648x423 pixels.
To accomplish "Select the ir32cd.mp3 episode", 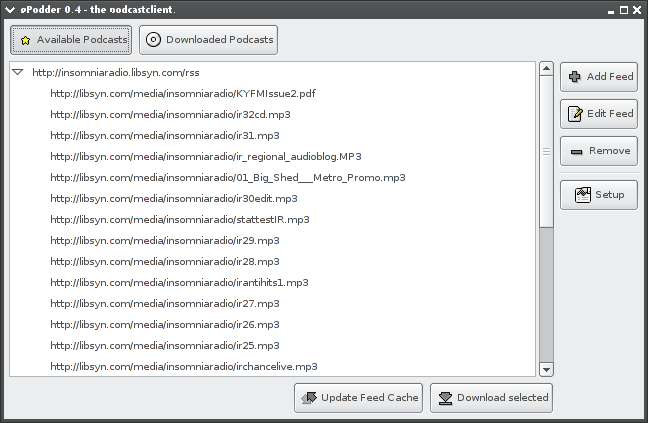I will [x=272, y=114].
